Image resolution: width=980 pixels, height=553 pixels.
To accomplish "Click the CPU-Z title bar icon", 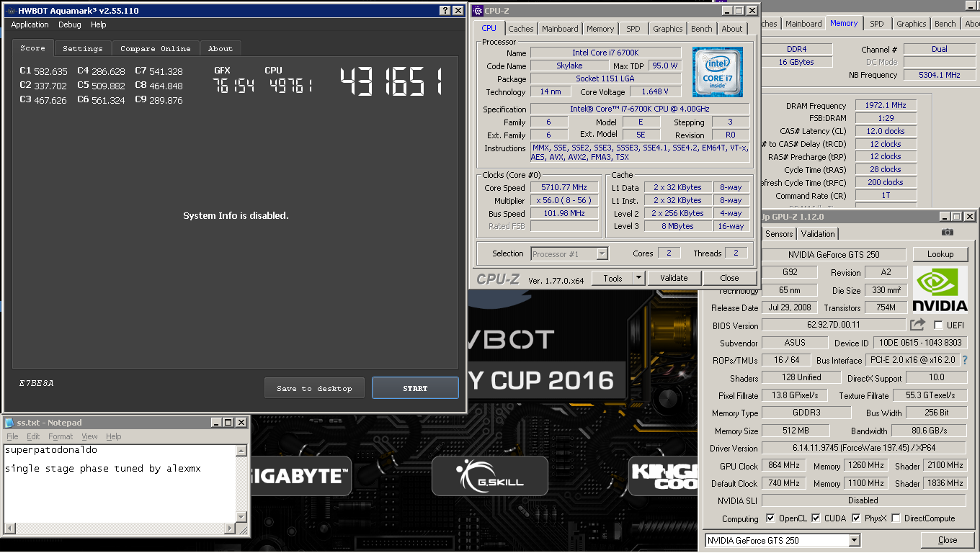I will tap(477, 11).
